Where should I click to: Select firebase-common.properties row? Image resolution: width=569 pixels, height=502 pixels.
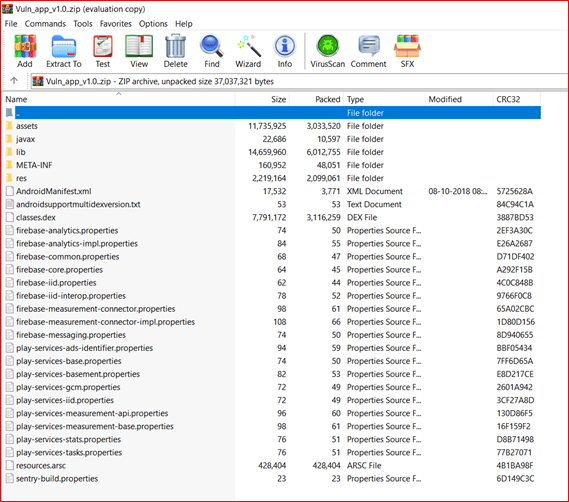[x=272, y=257]
